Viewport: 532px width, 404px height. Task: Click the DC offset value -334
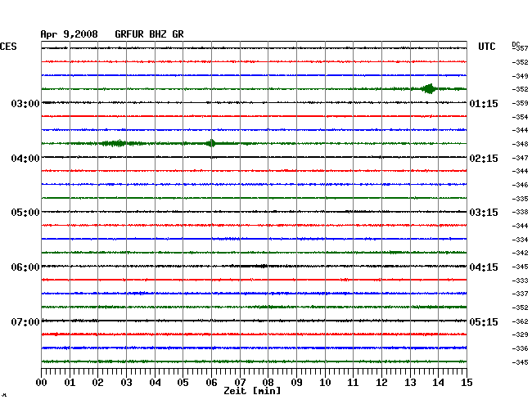click(x=520, y=240)
